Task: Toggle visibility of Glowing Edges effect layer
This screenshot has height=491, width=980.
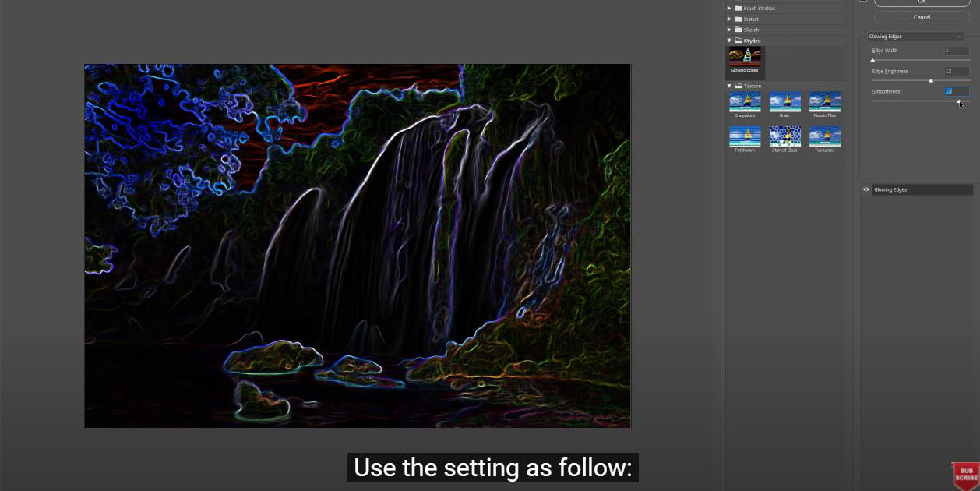Action: tap(866, 189)
